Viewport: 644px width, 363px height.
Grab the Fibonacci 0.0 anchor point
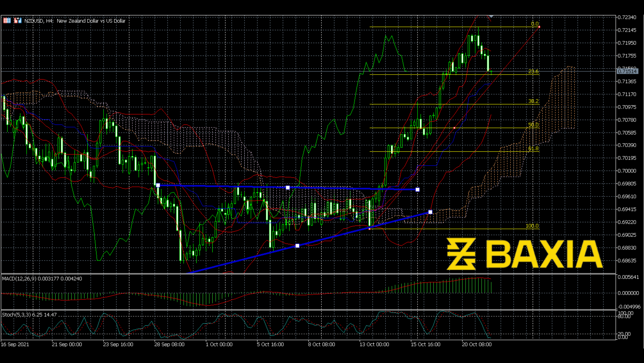tap(539, 27)
